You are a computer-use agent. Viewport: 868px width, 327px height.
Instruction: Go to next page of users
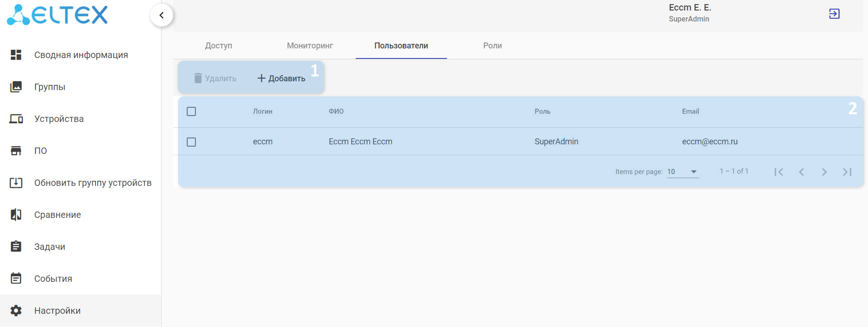(824, 172)
